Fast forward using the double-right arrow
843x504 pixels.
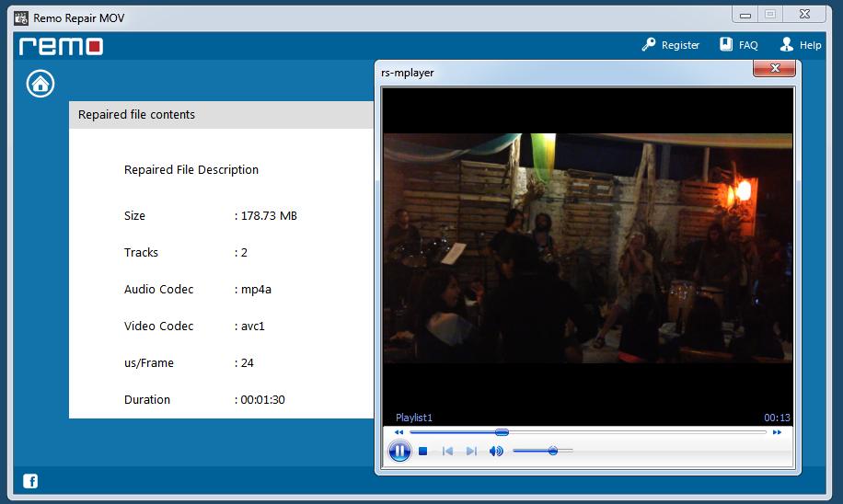pyautogui.click(x=777, y=432)
